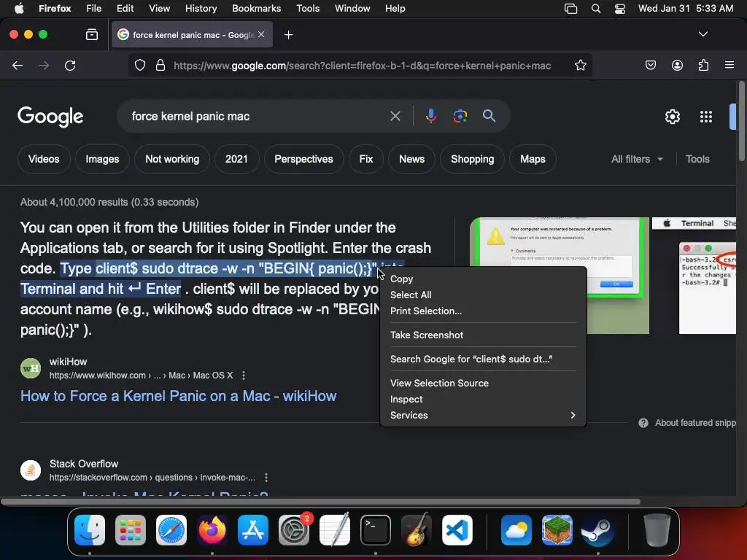Screen dimensions: 747x560
Task: Open the Firefox hamburger menu
Action: click(729, 65)
